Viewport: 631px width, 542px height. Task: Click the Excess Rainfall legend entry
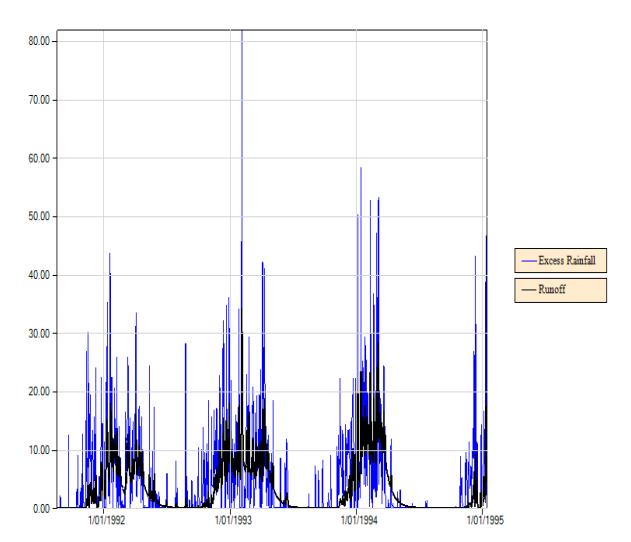[x=560, y=260]
